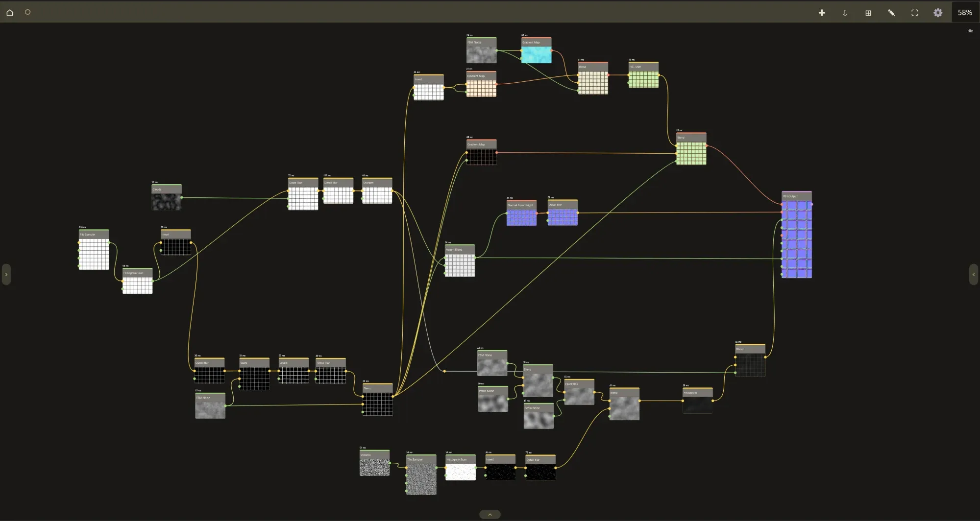Select the Gradient Map node with cyan preview
This screenshot has width=980, height=521.
point(536,50)
